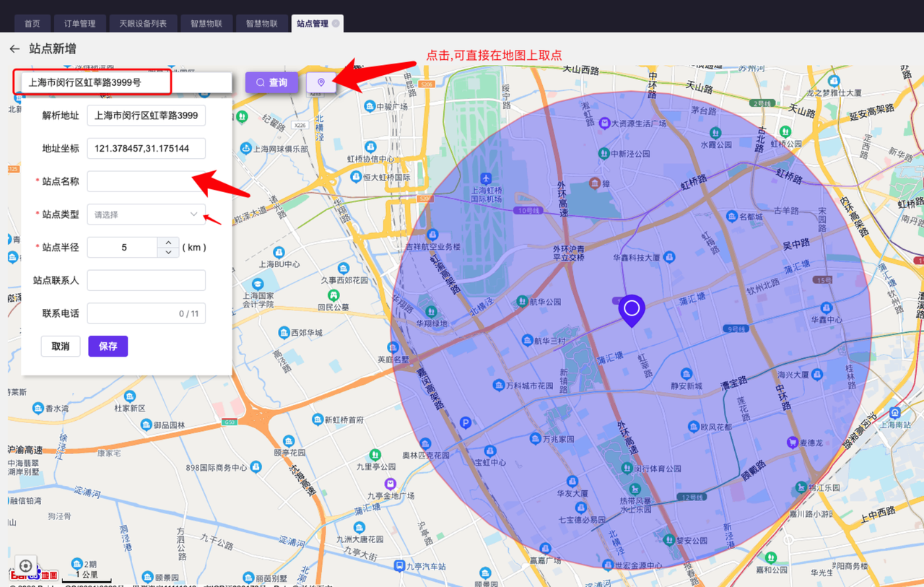924x587 pixels.
Task: Click the 查询 search button
Action: 271,82
